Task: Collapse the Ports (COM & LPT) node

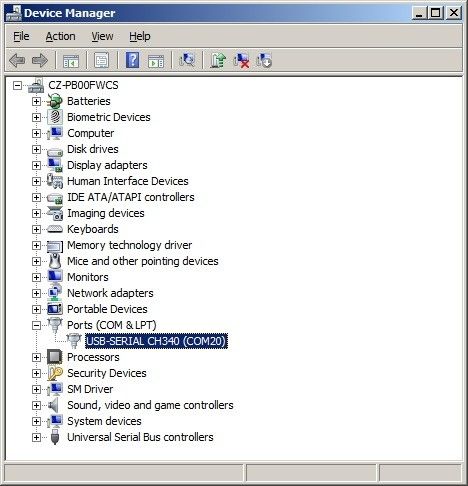Action: click(36, 325)
